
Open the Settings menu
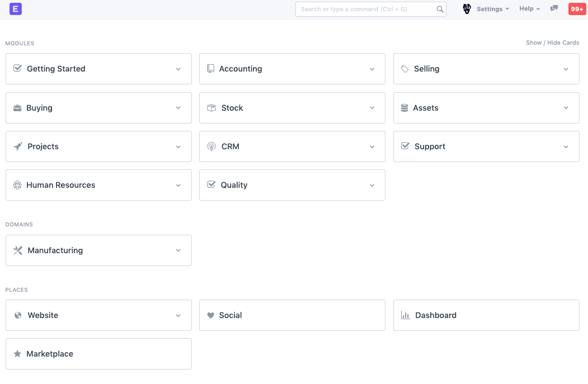pyautogui.click(x=492, y=9)
